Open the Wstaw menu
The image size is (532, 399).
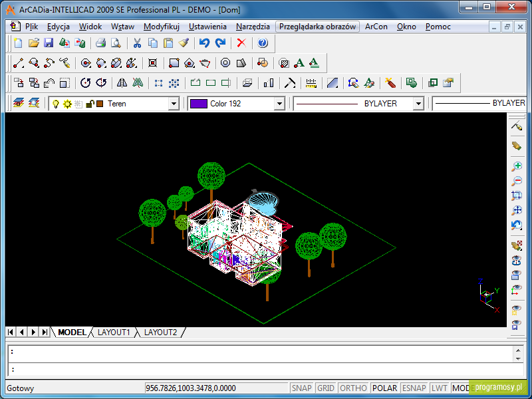tap(122, 27)
